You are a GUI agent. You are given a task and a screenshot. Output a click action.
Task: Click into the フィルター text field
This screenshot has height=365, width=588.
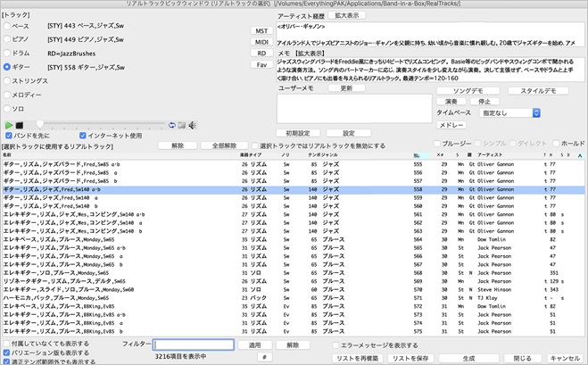194,344
